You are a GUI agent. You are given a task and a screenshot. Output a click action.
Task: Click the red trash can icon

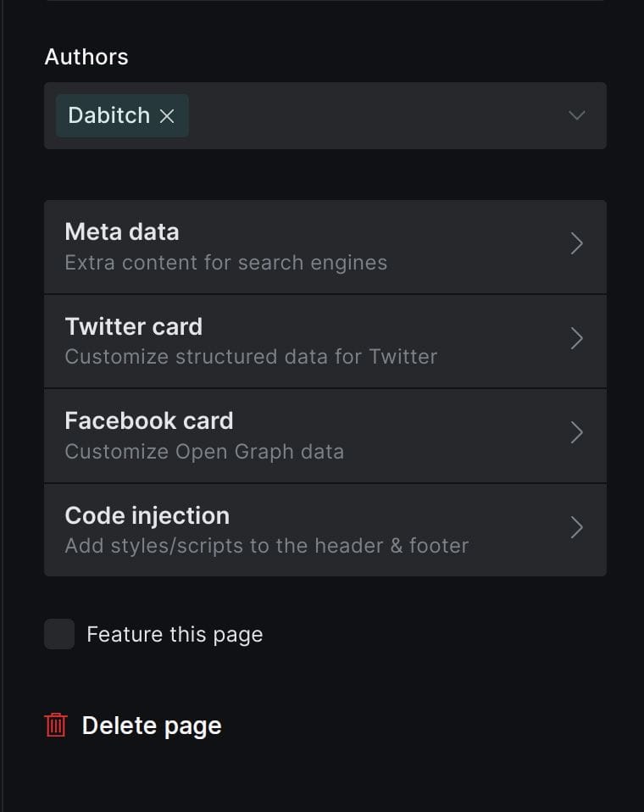coord(56,725)
